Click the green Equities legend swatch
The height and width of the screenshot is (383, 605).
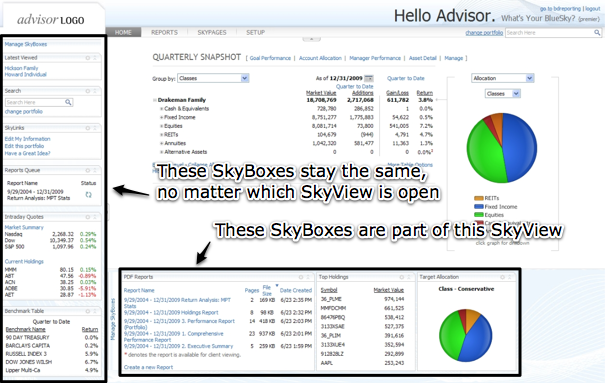point(478,215)
